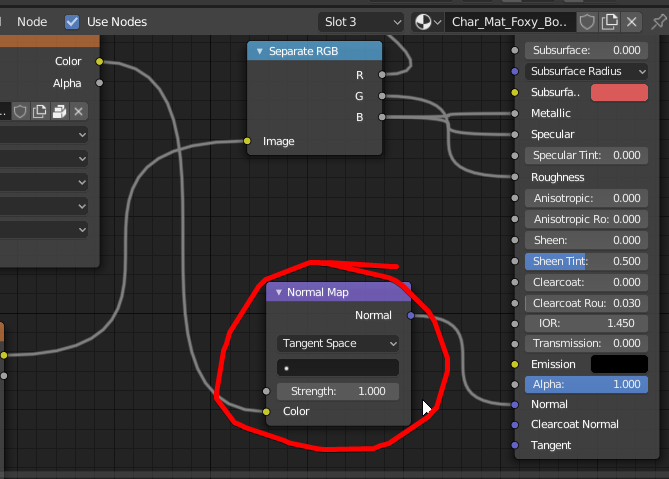
Task: Adjust the Transmission slider
Action: 586,343
